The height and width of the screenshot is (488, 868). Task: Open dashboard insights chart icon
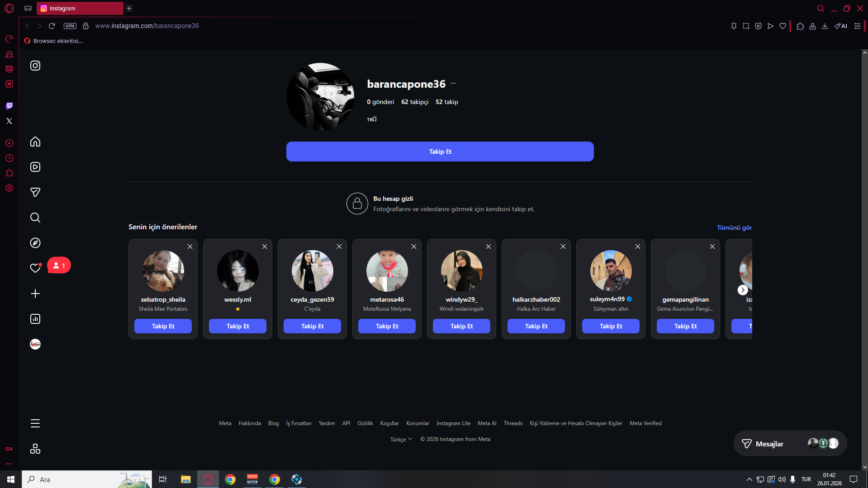tap(35, 319)
